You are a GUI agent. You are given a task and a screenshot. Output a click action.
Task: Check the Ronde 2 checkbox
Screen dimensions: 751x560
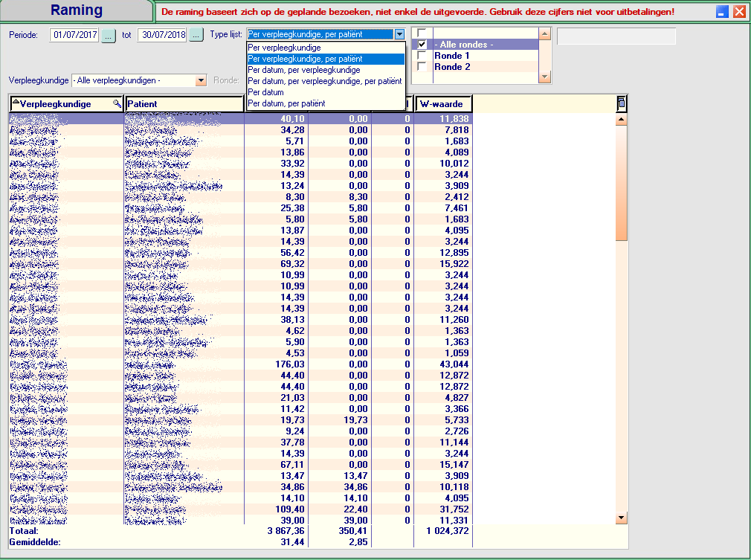coord(422,67)
